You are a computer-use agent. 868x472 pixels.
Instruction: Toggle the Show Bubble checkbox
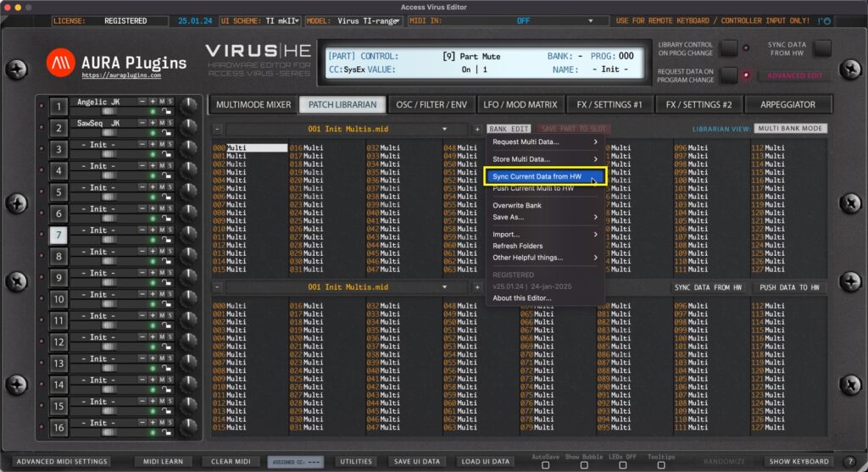[584, 465]
